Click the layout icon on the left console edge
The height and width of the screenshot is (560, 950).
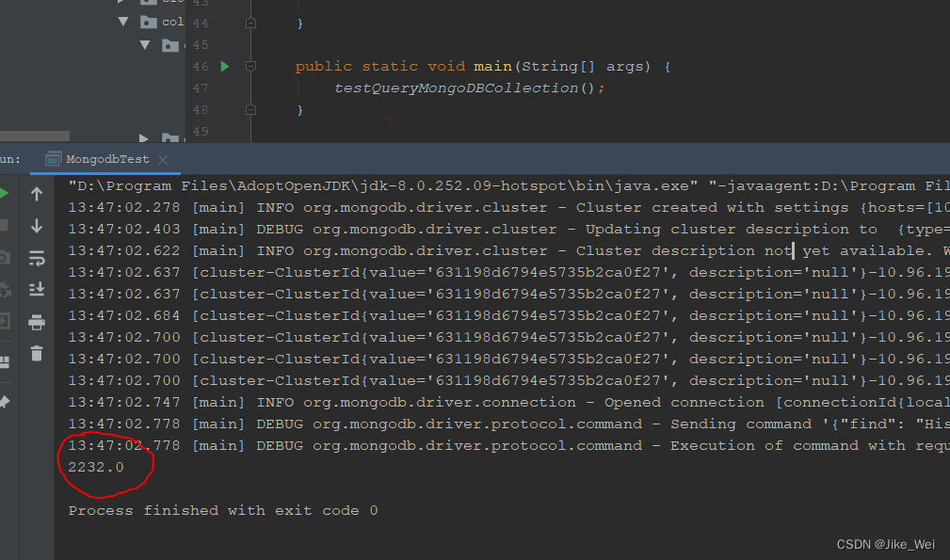5,362
